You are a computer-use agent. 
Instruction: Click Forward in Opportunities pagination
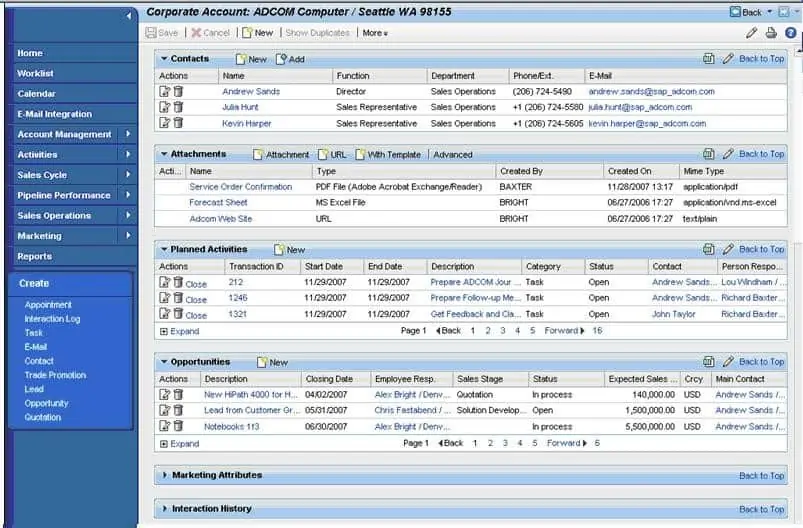click(x=565, y=443)
